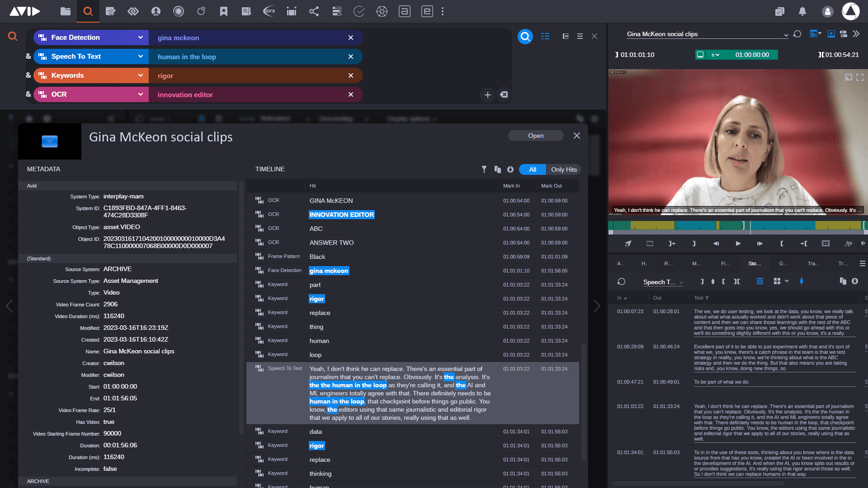Click the OCR filter icon
The width and height of the screenshot is (868, 488).
pyautogui.click(x=42, y=94)
